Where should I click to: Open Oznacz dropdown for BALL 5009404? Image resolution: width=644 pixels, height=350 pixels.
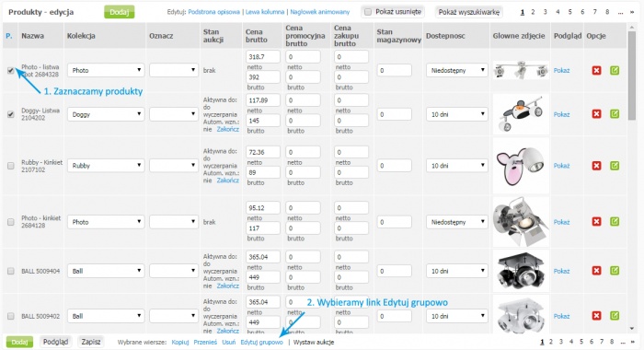[x=173, y=271]
